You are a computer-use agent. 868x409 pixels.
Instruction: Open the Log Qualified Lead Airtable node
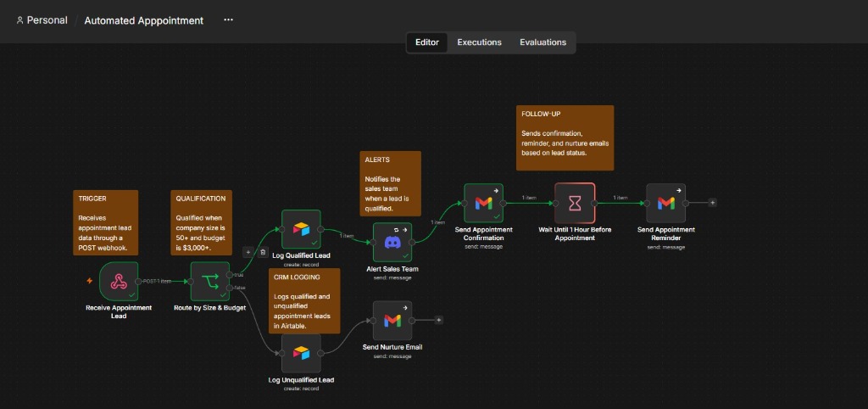(301, 229)
